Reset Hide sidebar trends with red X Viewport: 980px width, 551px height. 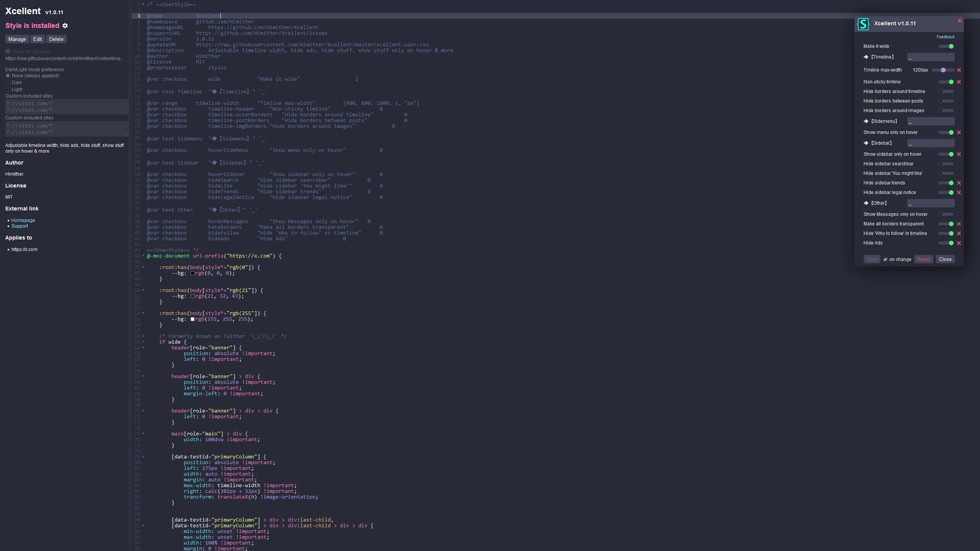click(959, 183)
